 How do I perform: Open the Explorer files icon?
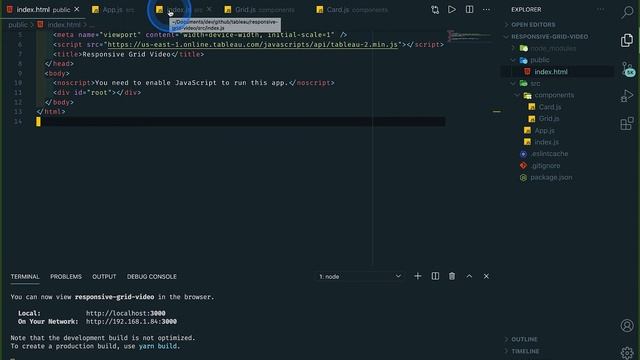click(627, 40)
